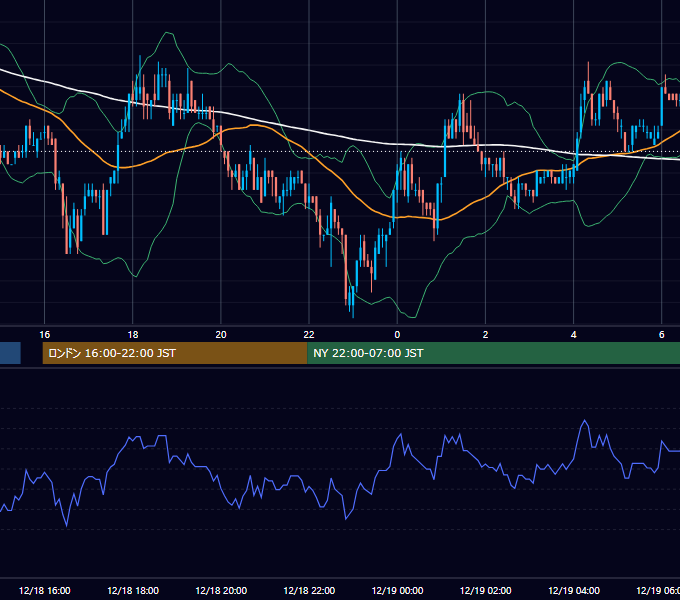This screenshot has height=600, width=680.
Task: Click the NY 22:00-07:00 JST session bar
Action: pyautogui.click(x=494, y=353)
